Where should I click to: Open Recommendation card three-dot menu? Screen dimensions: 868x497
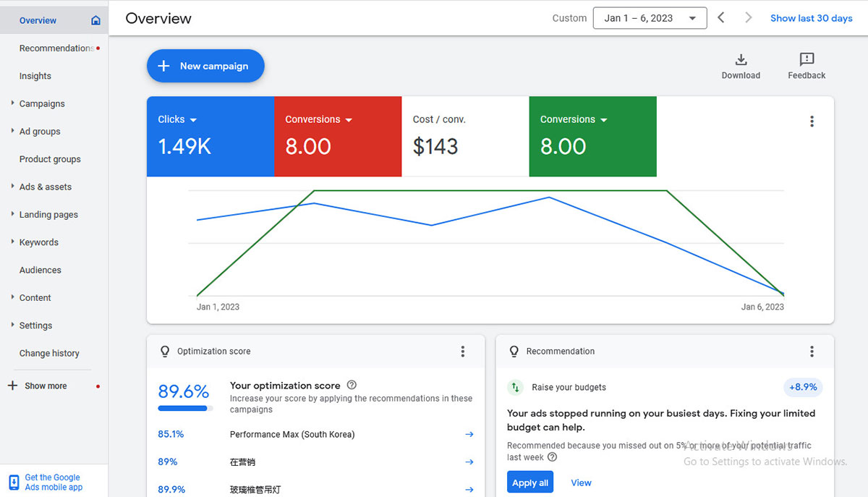coord(812,352)
